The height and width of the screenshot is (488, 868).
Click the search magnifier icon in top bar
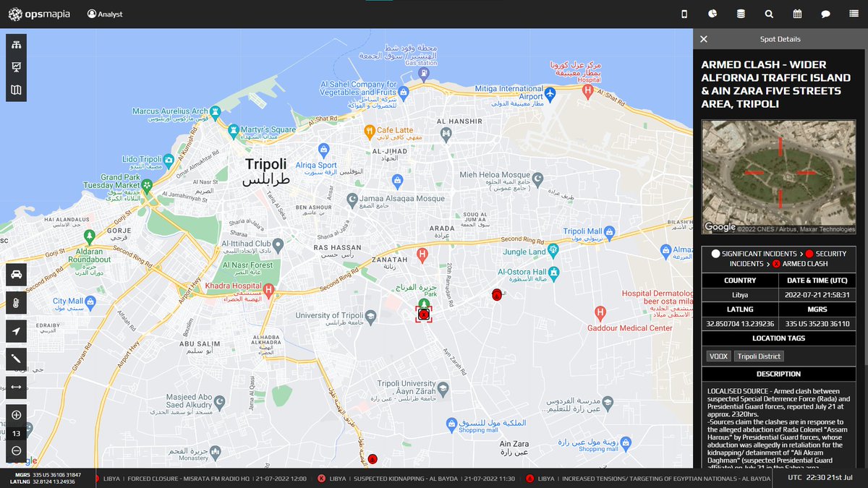[x=769, y=14]
